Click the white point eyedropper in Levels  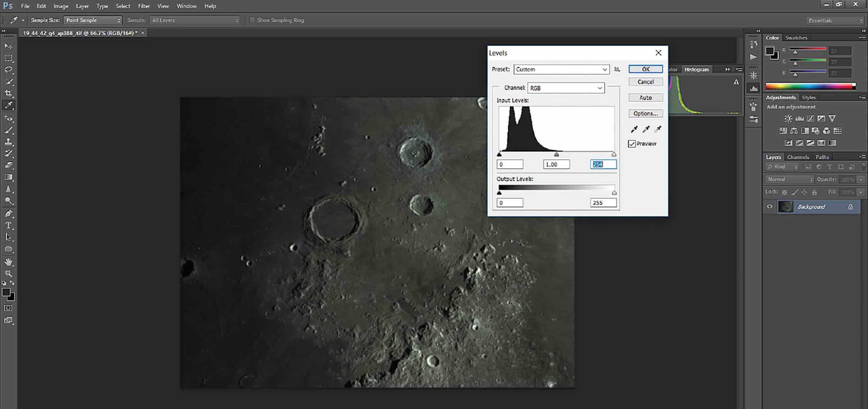coord(658,129)
